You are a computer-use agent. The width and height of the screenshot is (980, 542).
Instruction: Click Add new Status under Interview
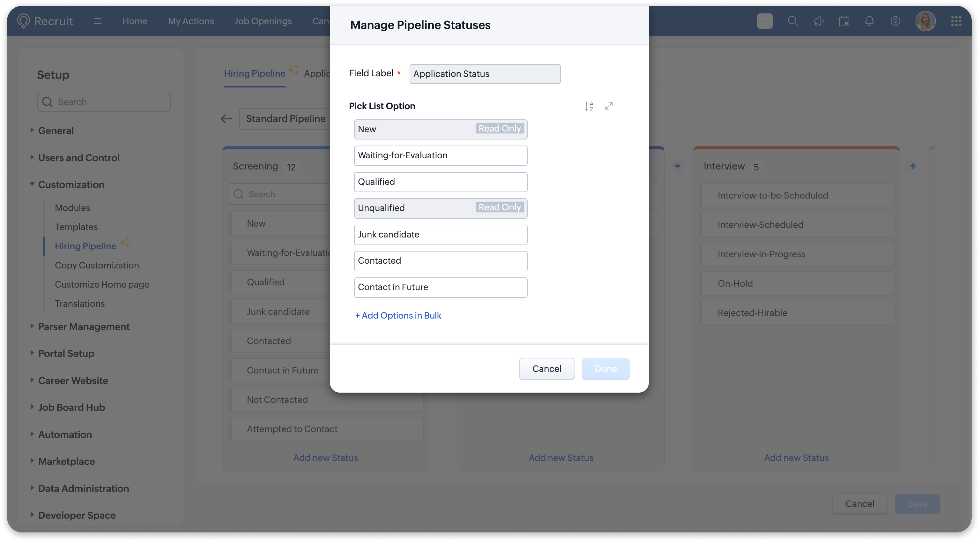796,457
